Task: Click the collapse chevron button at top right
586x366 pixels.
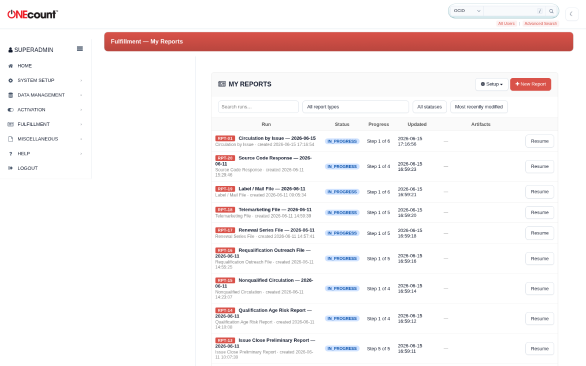Action: tap(571, 14)
